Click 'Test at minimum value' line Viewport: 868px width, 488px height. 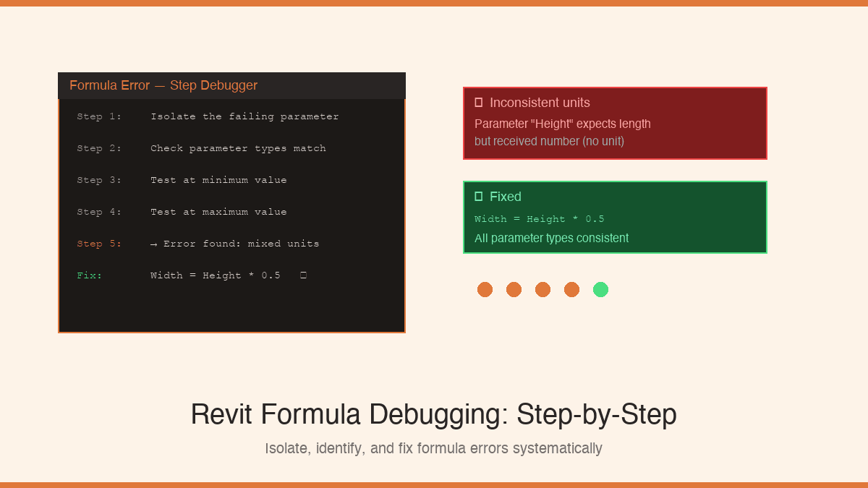[218, 180]
